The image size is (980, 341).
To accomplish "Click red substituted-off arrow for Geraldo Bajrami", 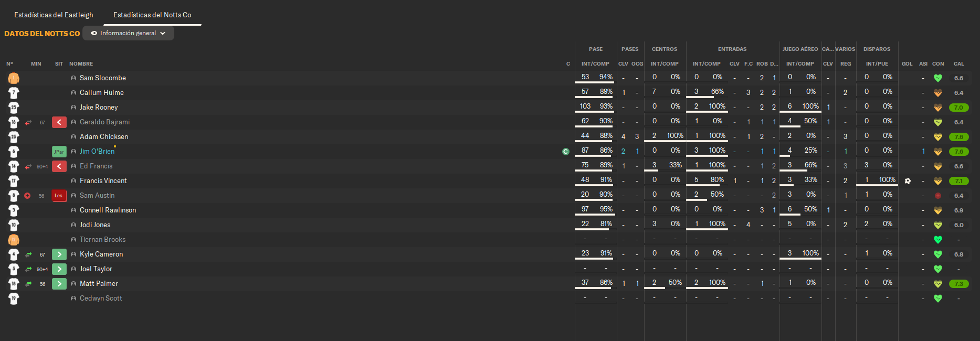I will pos(59,122).
